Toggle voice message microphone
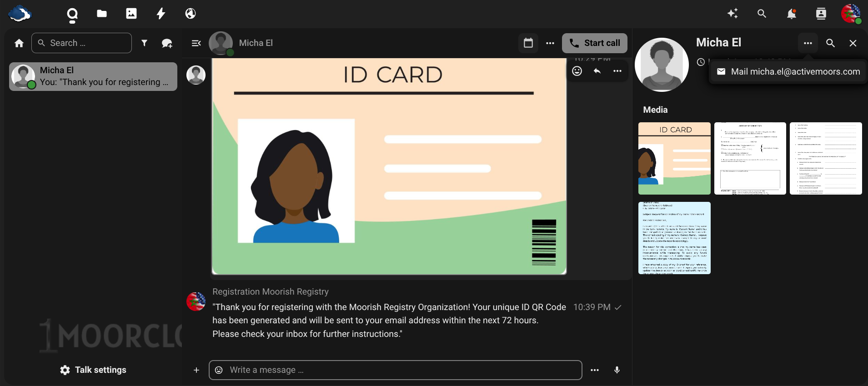The height and width of the screenshot is (386, 868). [x=617, y=370]
